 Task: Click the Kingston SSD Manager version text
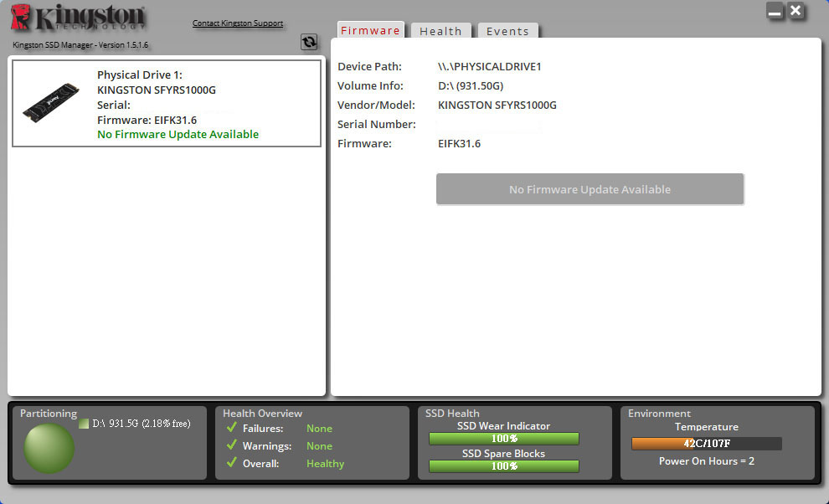coord(80,45)
